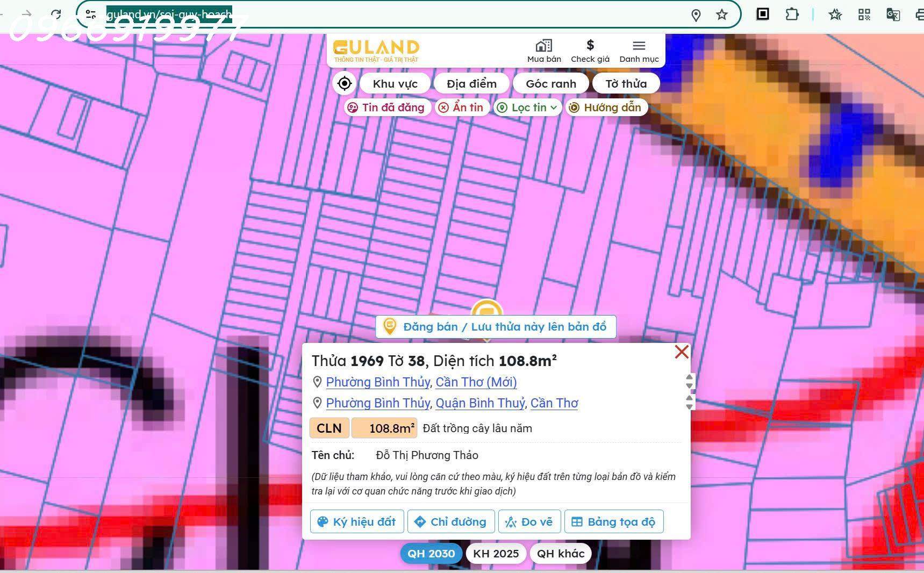The height and width of the screenshot is (573, 924).
Task: Switch to the KH 2025 map layer tab
Action: (496, 553)
